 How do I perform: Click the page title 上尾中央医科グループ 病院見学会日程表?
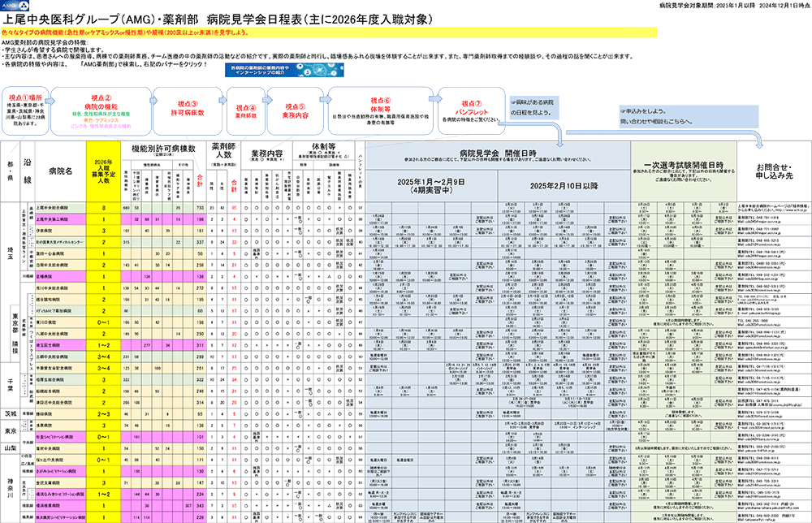218,19
